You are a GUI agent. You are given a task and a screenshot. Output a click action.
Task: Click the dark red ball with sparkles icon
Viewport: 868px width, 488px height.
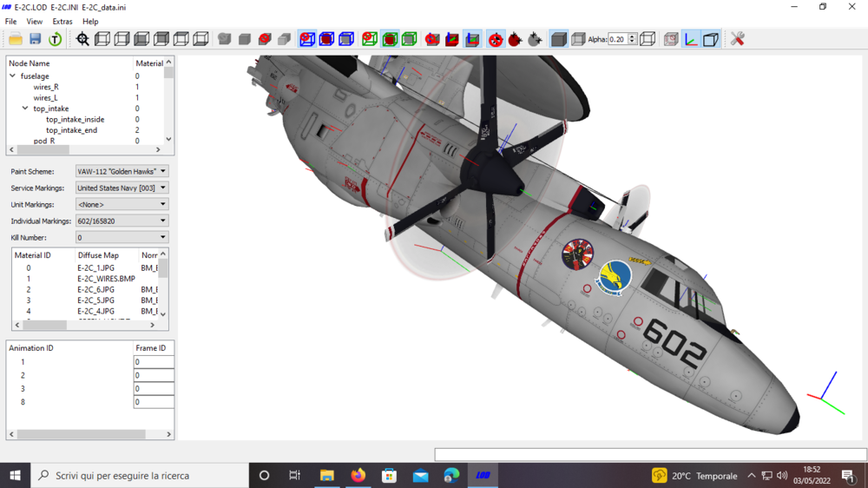click(x=515, y=39)
